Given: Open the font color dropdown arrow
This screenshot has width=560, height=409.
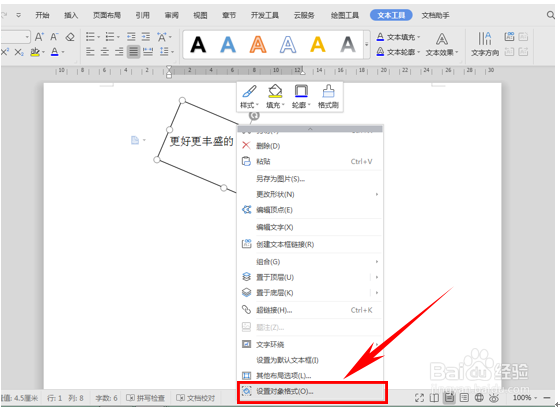Looking at the screenshot, I should click(x=63, y=53).
